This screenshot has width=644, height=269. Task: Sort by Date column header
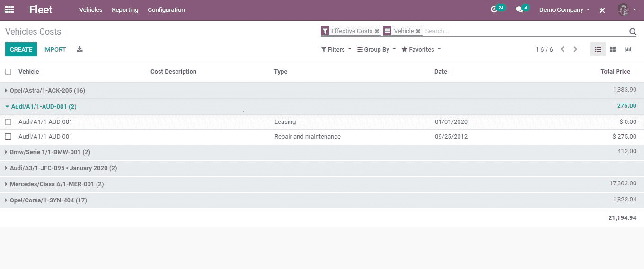pyautogui.click(x=441, y=72)
